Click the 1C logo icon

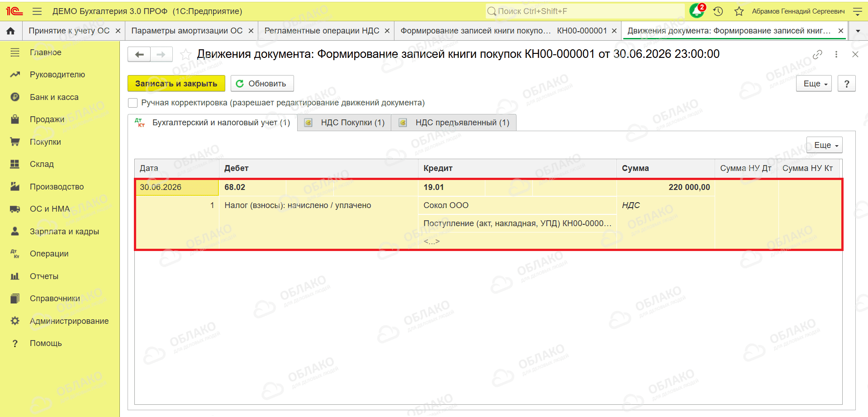point(14,11)
